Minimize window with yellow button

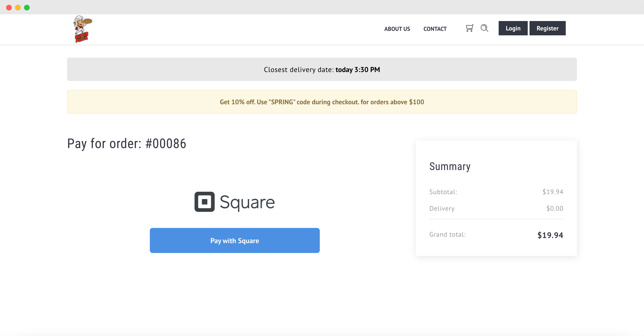pyautogui.click(x=18, y=8)
